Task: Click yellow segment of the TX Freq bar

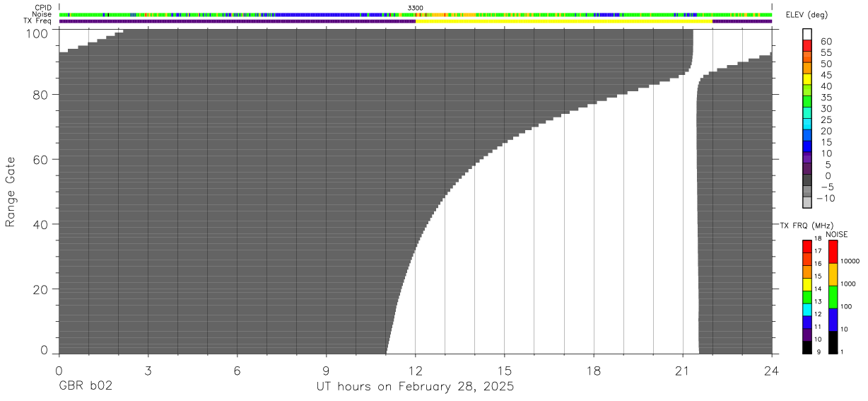Action: 564,21
